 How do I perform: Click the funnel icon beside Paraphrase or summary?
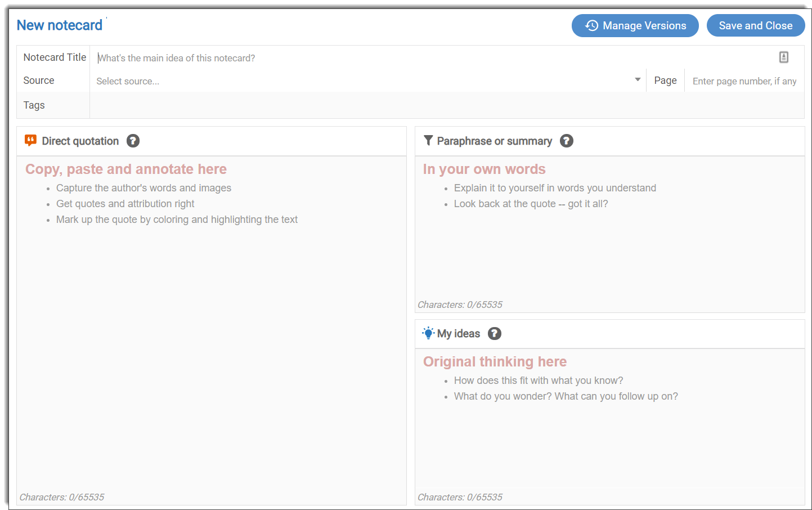tap(428, 141)
